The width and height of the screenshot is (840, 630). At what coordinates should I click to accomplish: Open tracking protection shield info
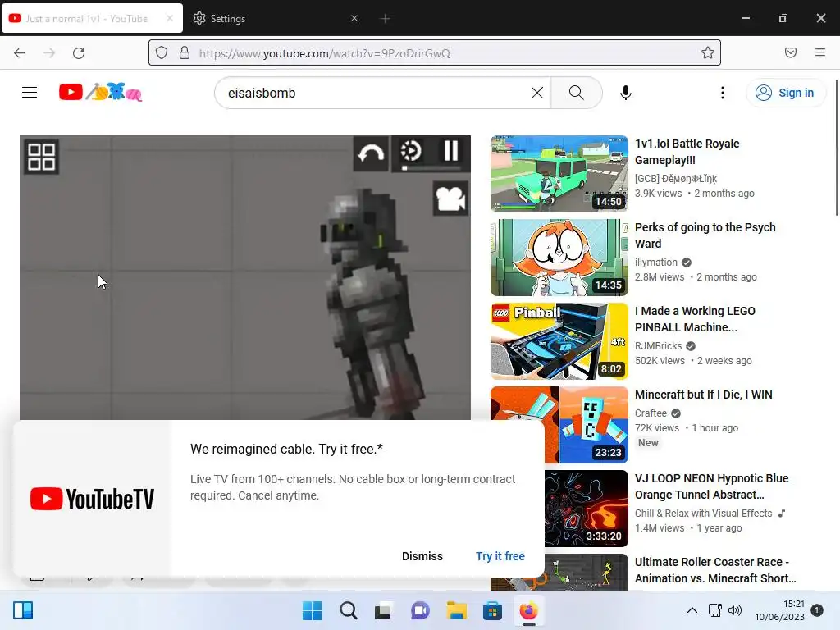162,52
